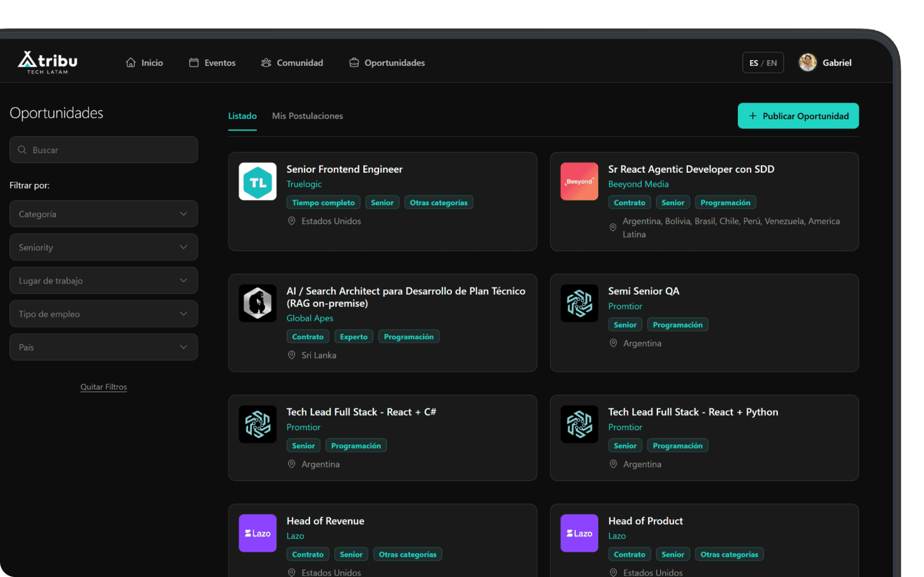The image size is (924, 577).
Task: Click the Quitar Filtros link
Action: [x=104, y=387]
